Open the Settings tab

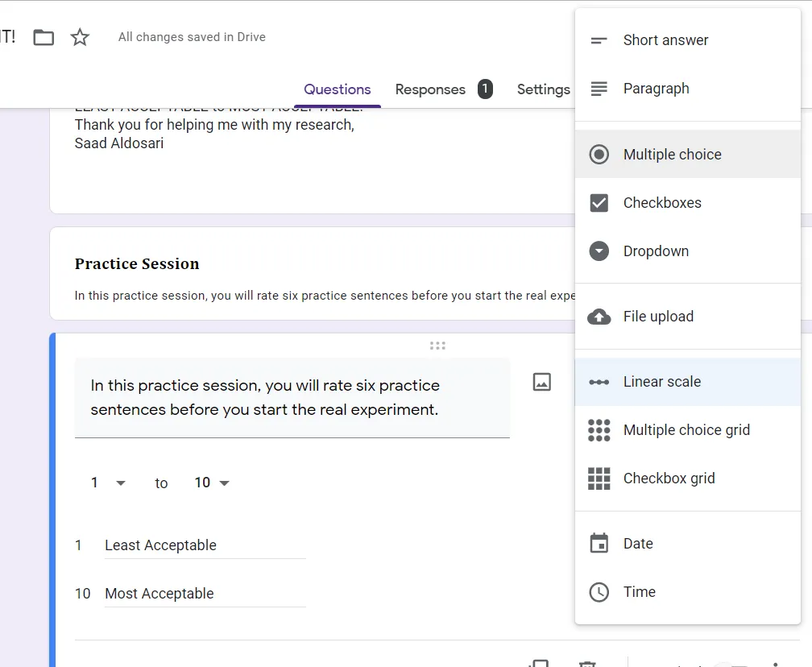click(543, 89)
